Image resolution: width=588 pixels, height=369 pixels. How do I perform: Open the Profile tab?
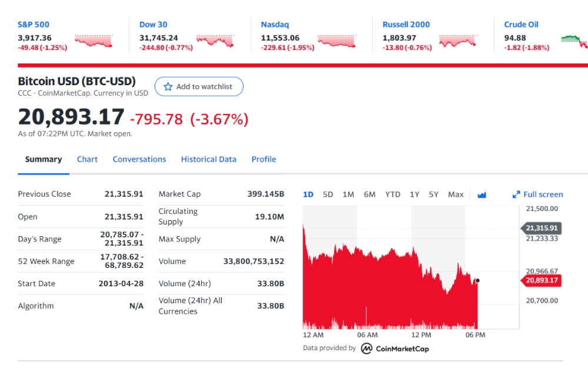(263, 159)
